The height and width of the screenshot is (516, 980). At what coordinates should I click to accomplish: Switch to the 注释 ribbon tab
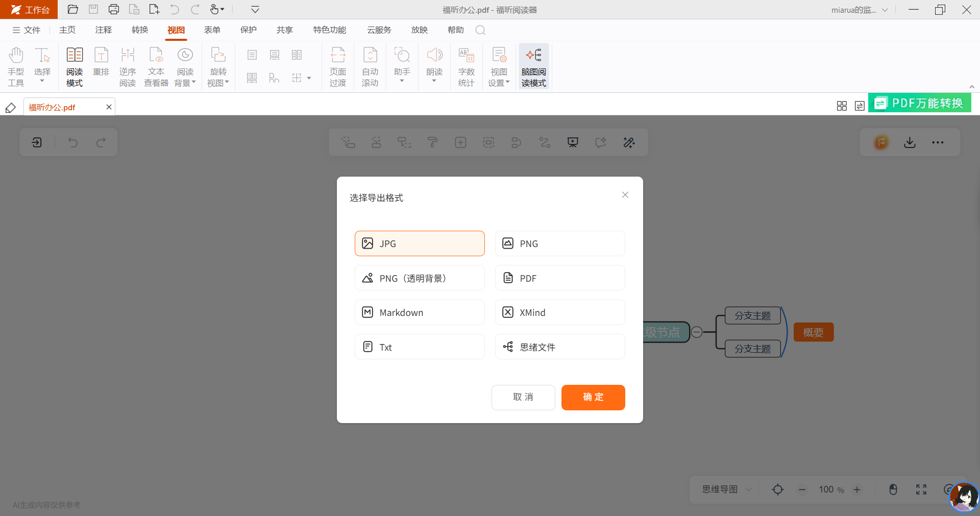103,30
